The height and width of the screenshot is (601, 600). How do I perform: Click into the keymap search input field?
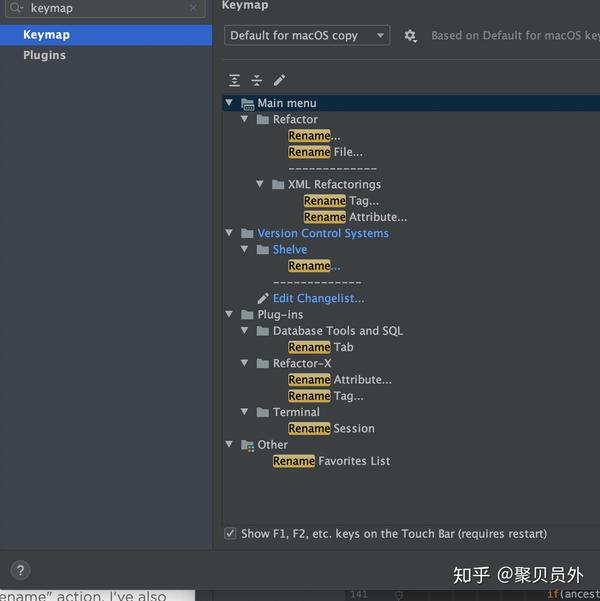pyautogui.click(x=105, y=8)
